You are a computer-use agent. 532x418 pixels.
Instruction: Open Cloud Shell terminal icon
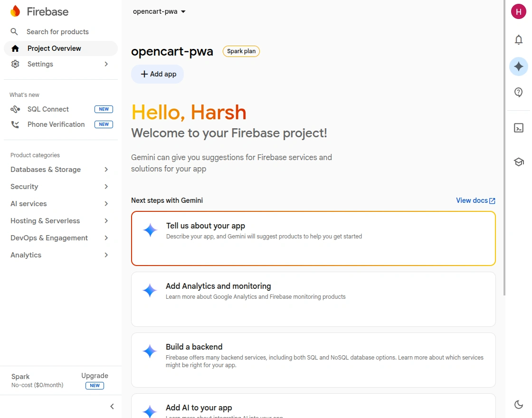pos(518,128)
